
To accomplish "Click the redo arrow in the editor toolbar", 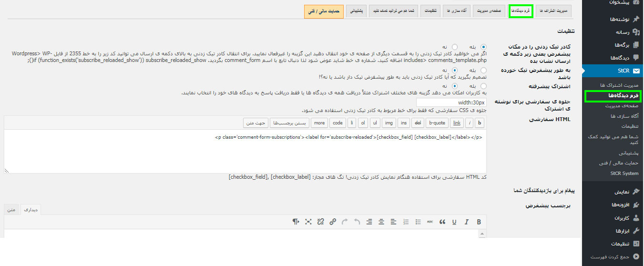I will click(x=345, y=222).
